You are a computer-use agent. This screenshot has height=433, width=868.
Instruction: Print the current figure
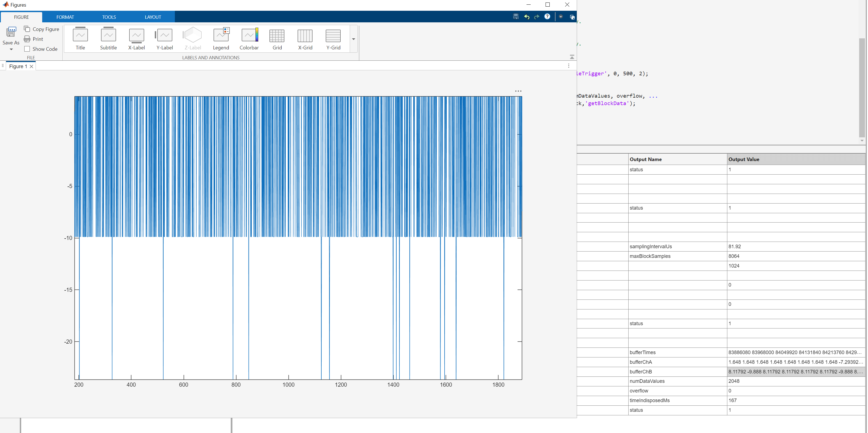click(34, 39)
